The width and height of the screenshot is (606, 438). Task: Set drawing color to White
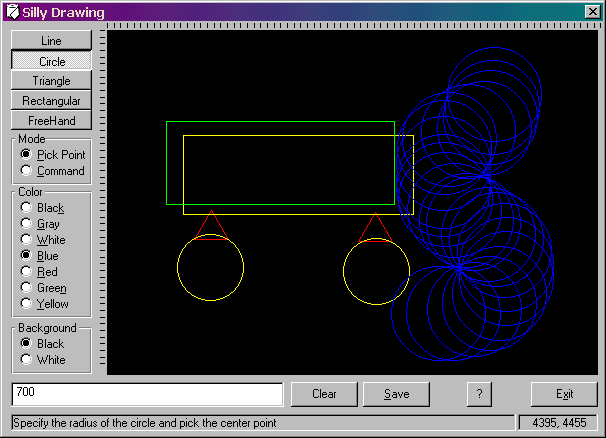pos(26,240)
